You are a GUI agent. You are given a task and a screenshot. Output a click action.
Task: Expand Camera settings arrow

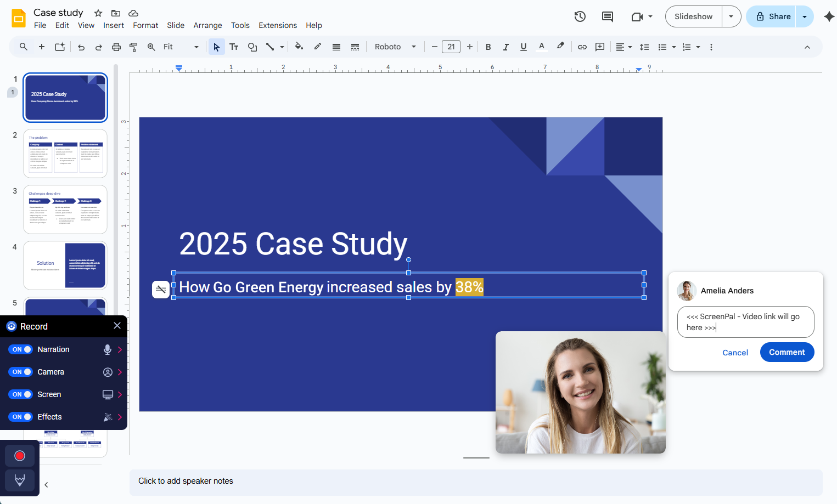tap(120, 372)
